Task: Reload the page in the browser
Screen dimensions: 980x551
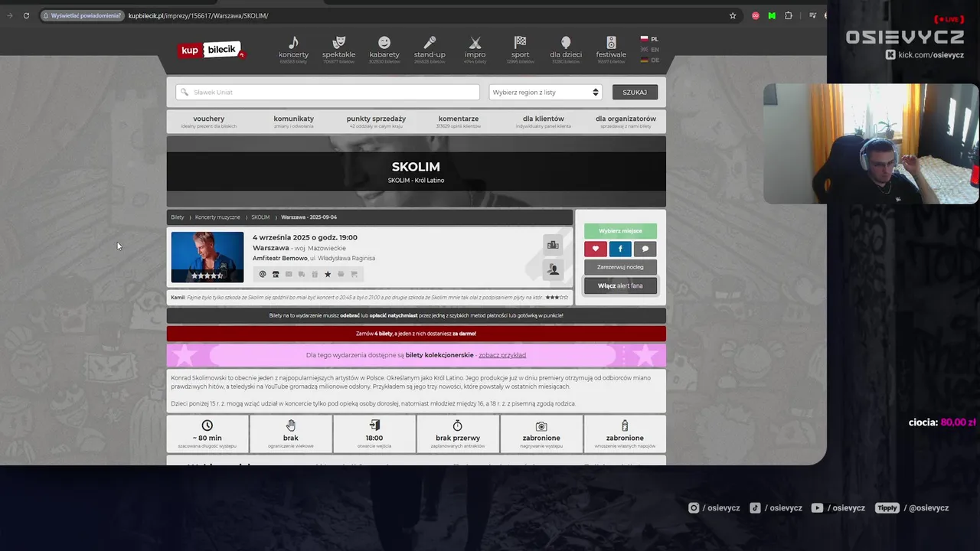Action: coord(26,15)
